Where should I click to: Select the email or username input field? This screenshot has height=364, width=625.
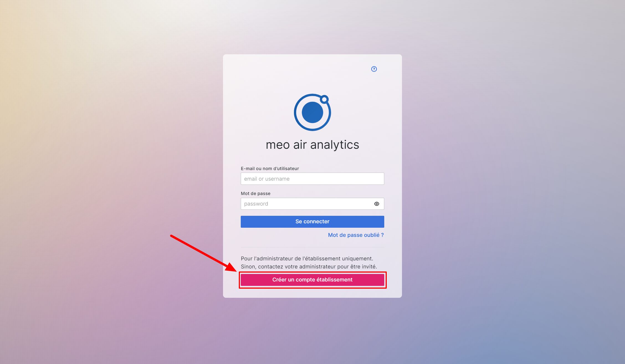tap(312, 178)
